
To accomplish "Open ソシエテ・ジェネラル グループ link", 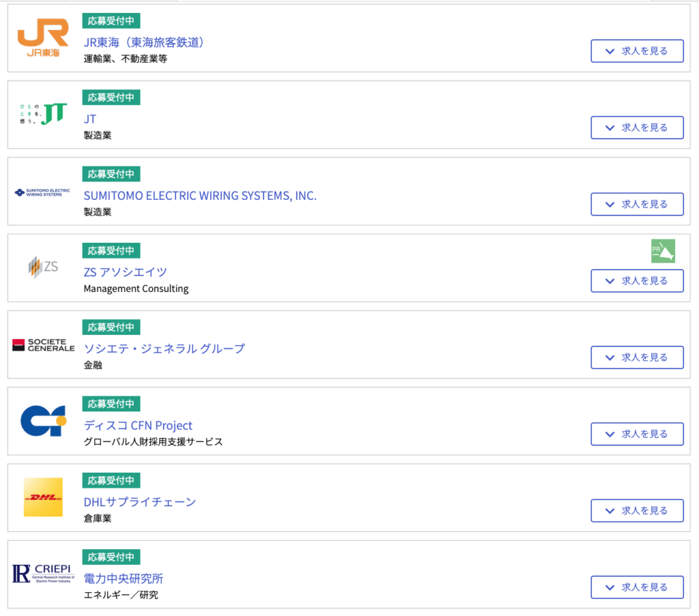I will coord(165,349).
